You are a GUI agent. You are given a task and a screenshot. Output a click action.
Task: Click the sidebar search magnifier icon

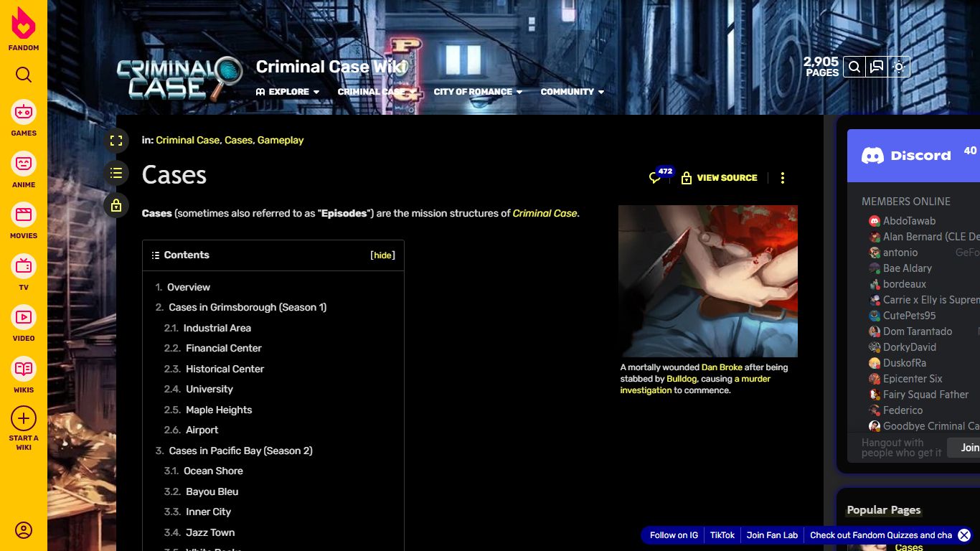(24, 75)
